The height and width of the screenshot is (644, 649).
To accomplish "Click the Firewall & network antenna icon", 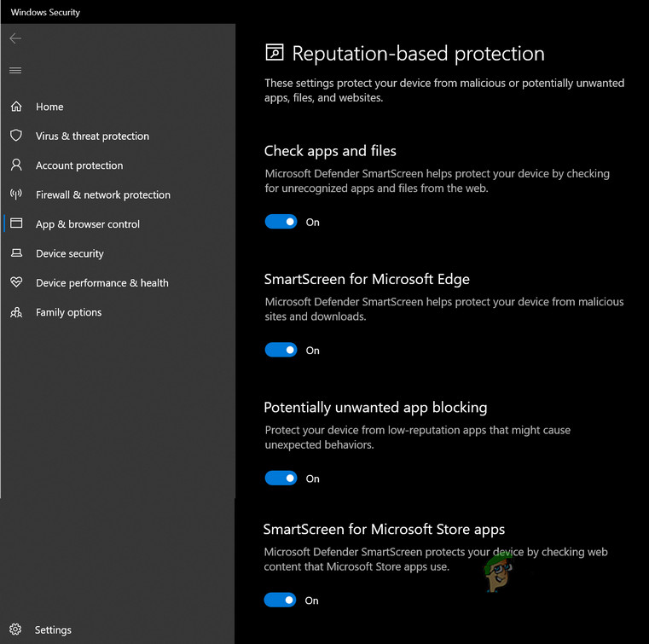I will 16,194.
